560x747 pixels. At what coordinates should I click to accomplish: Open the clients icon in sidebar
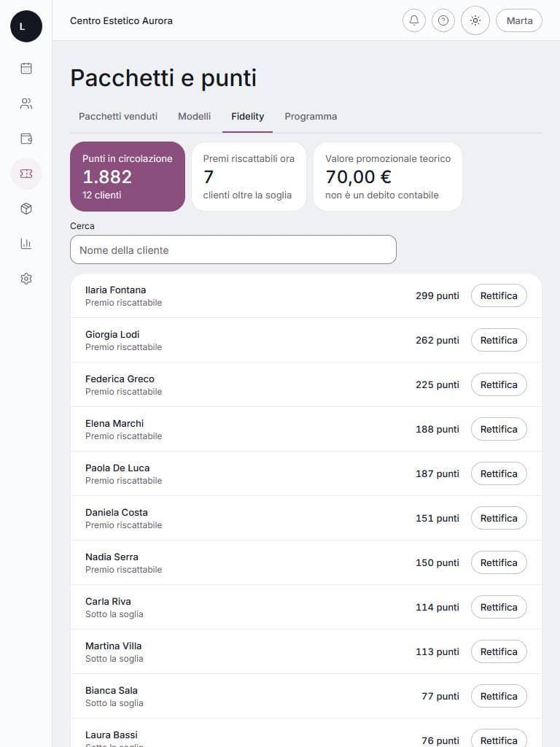pyautogui.click(x=26, y=104)
